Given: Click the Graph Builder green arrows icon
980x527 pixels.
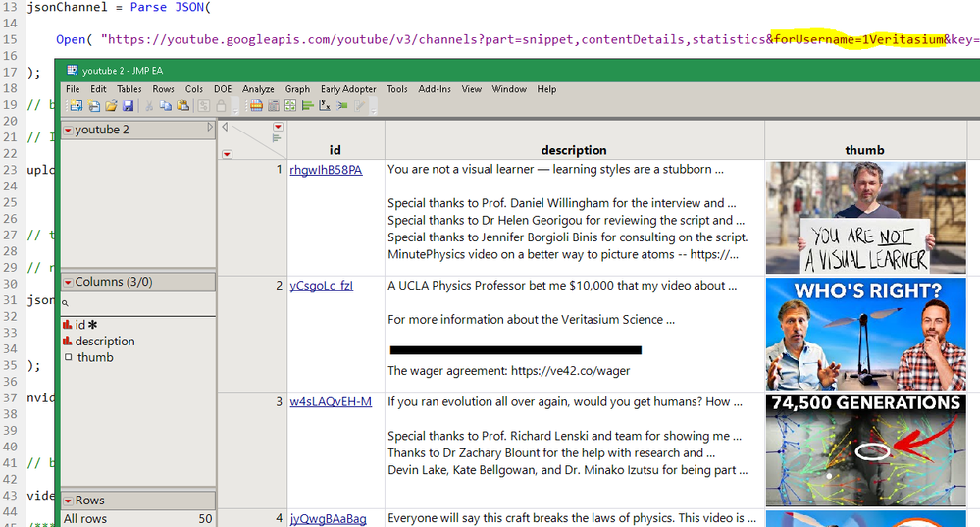Looking at the screenshot, I should [x=290, y=106].
